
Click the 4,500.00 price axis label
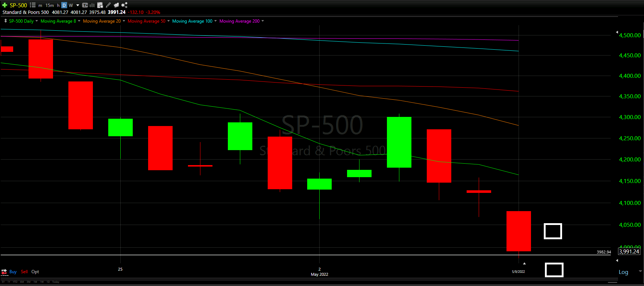click(630, 35)
